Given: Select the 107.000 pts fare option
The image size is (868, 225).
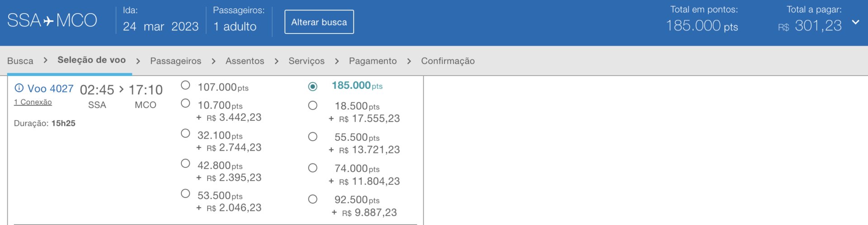Looking at the screenshot, I should (185, 85).
